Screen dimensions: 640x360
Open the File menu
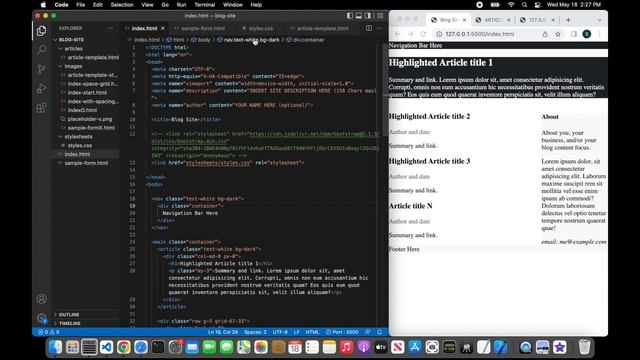pos(81,5)
